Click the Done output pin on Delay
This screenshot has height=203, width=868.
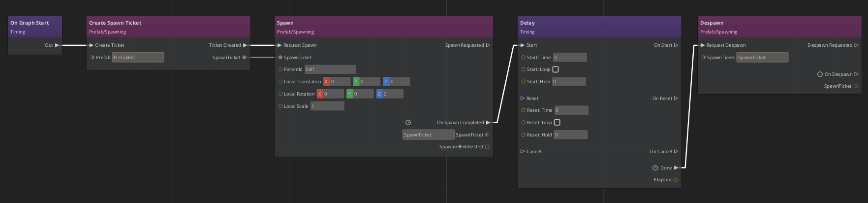point(676,168)
